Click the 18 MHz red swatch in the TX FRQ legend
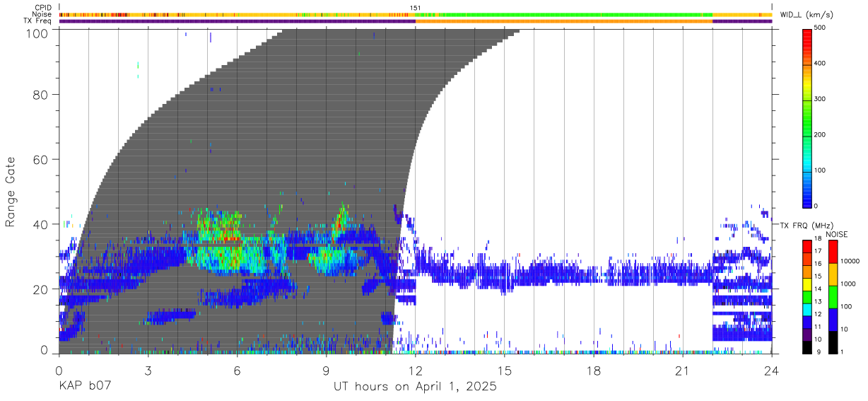This screenshot has height=401, width=868. pos(807,246)
